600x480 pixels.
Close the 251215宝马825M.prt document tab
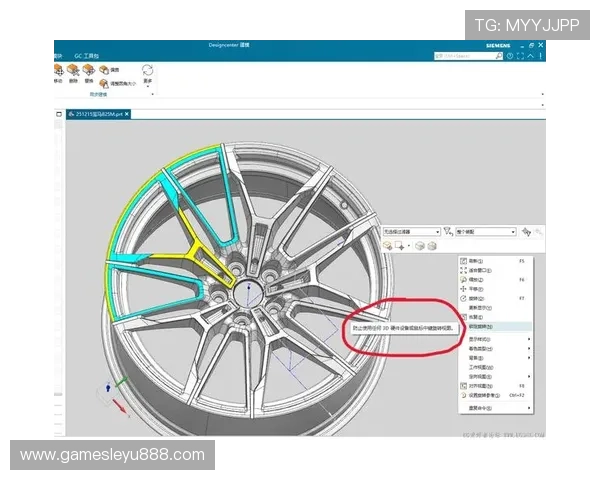tap(127, 114)
